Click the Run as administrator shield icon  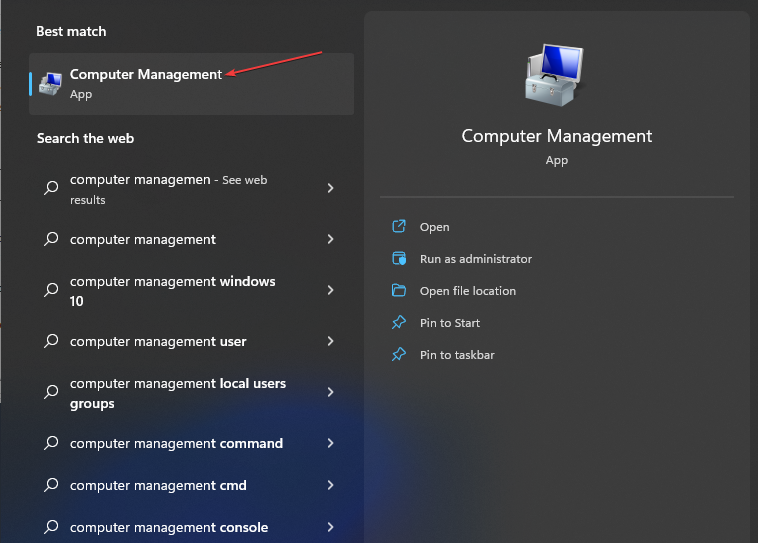pyautogui.click(x=399, y=258)
